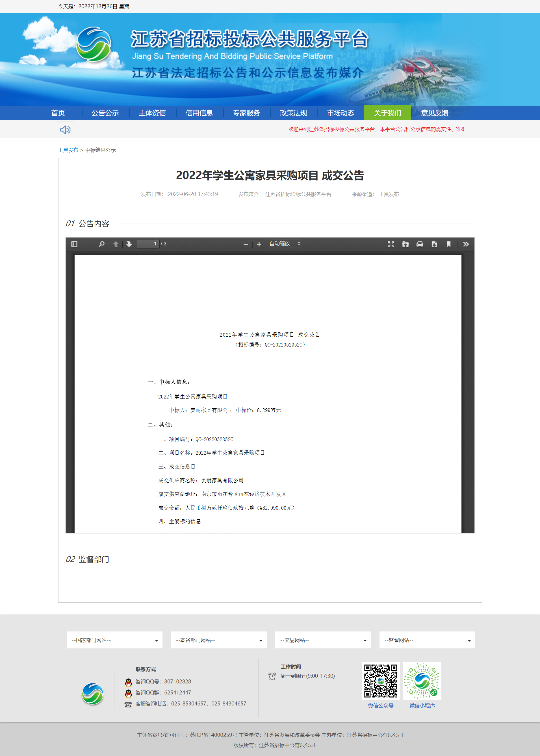The width and height of the screenshot is (540, 756).
Task: Click the date 2022年12月26日 星期一
Action: (106, 6)
